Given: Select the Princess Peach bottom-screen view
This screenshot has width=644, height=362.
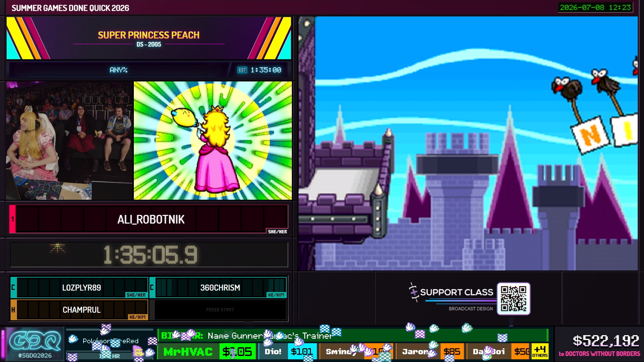Looking at the screenshot, I should click(x=213, y=141).
